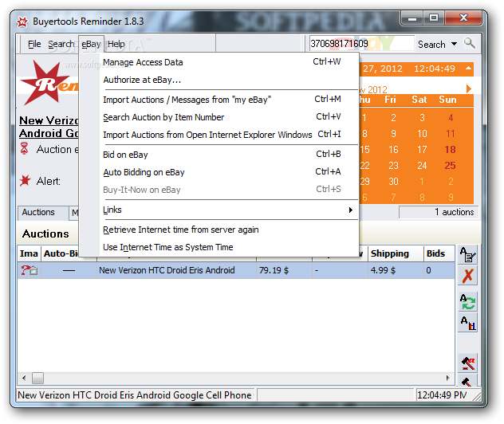
Task: Click the Buyertools star icon in title bar
Action: click(22, 22)
